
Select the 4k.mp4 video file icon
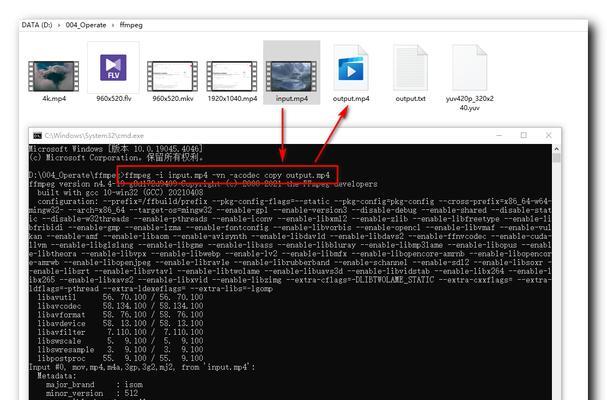pyautogui.click(x=53, y=76)
